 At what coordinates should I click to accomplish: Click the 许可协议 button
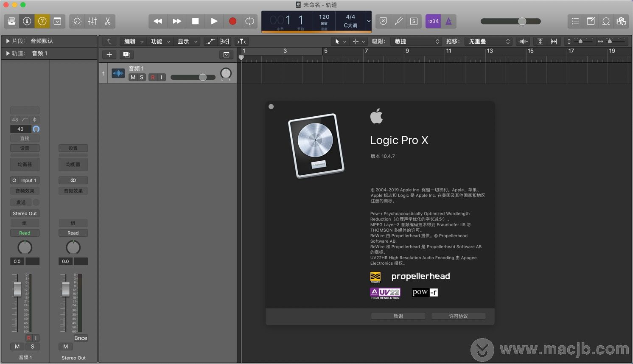[459, 316]
